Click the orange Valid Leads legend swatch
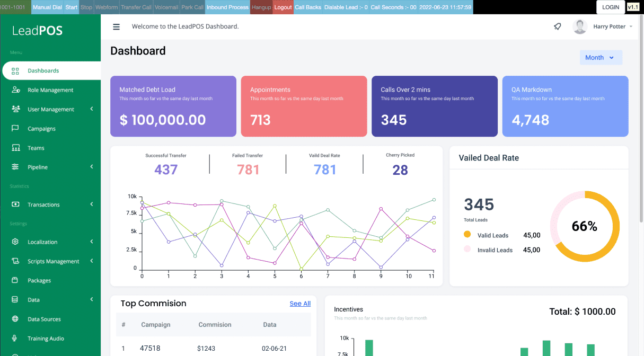 click(467, 234)
